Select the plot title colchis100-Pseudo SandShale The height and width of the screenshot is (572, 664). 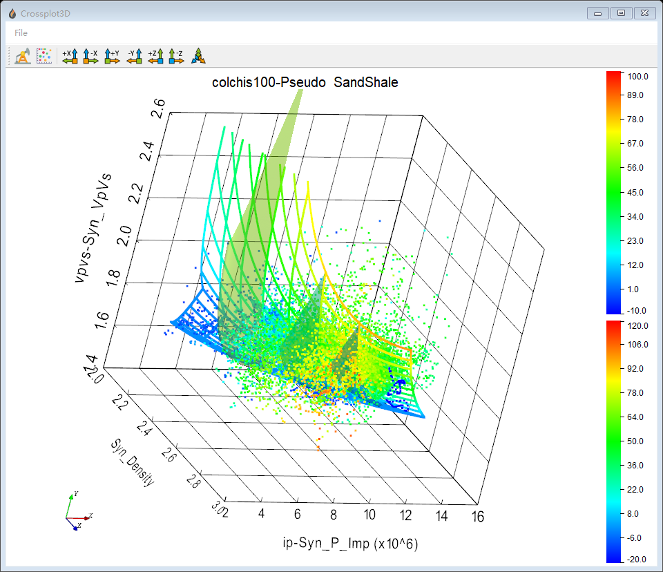pos(305,82)
